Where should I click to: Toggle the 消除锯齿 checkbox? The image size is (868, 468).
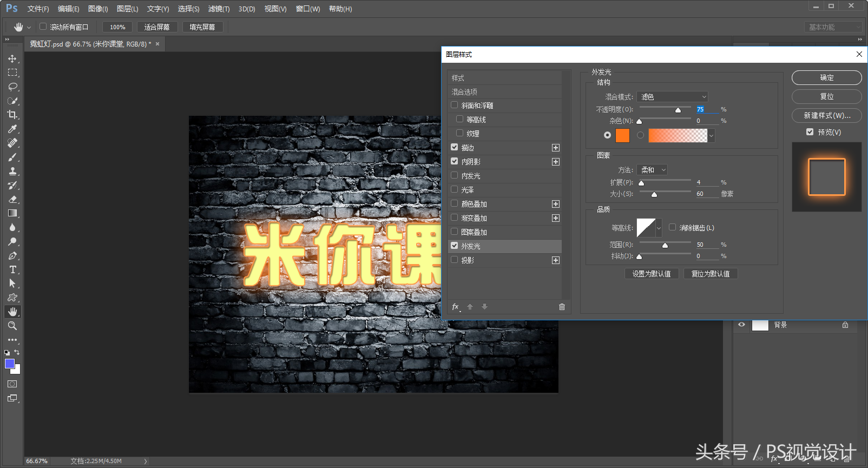pyautogui.click(x=672, y=227)
